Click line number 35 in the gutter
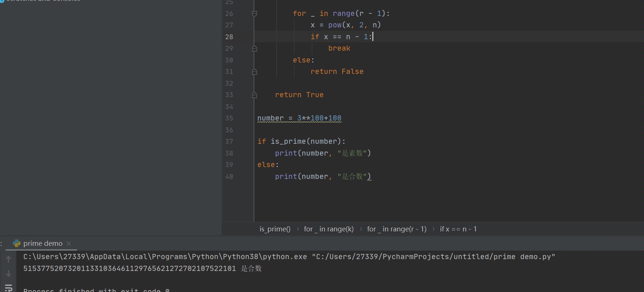The image size is (644, 292). pyautogui.click(x=229, y=118)
